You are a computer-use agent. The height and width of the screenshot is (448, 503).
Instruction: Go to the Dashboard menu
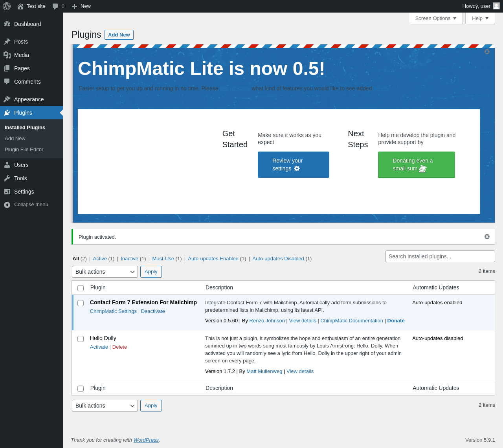pos(31,24)
